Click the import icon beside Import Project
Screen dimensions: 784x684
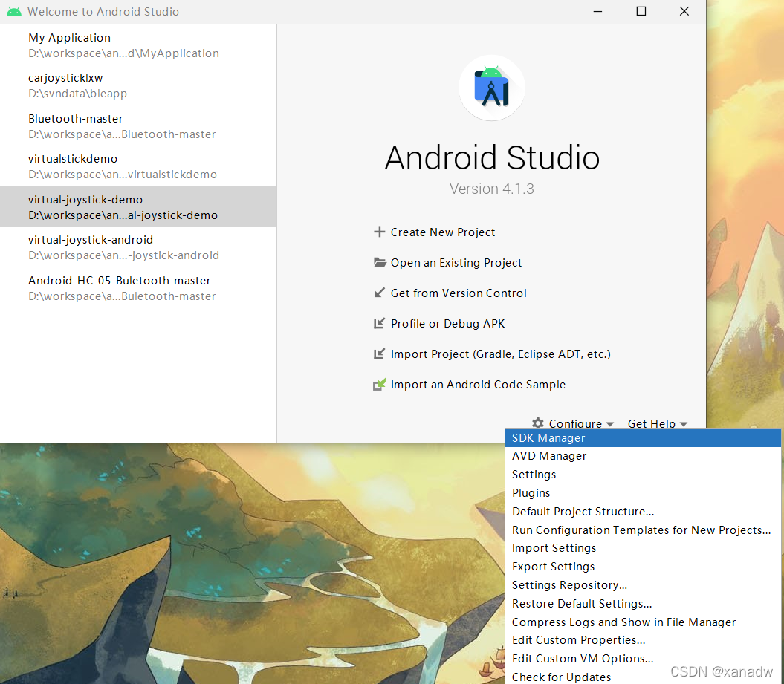tap(380, 354)
